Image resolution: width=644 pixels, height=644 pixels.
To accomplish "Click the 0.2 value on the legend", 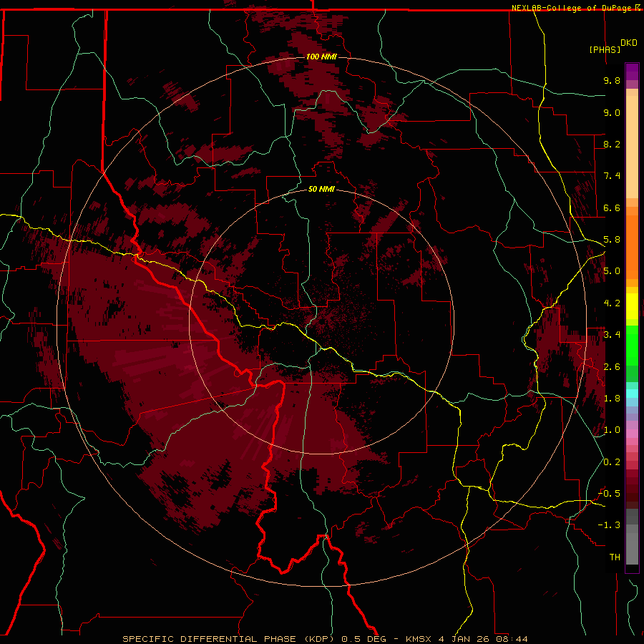I will coord(612,462).
